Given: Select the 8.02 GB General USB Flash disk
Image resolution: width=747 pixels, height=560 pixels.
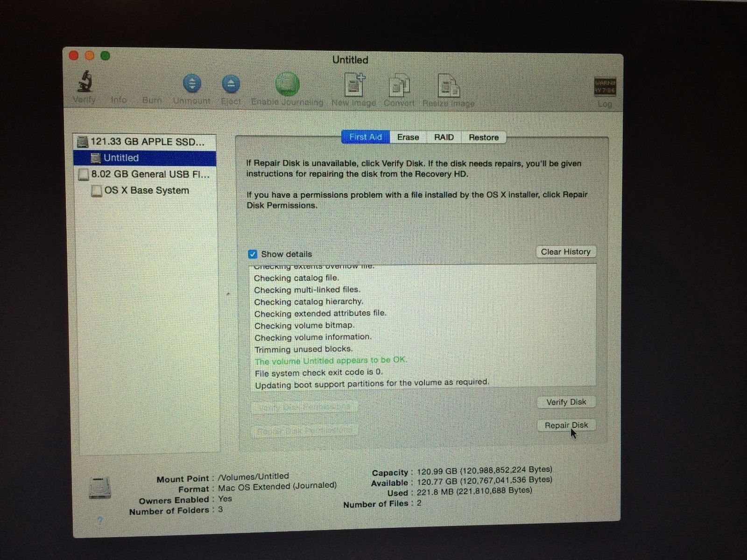Looking at the screenshot, I should 145,175.
